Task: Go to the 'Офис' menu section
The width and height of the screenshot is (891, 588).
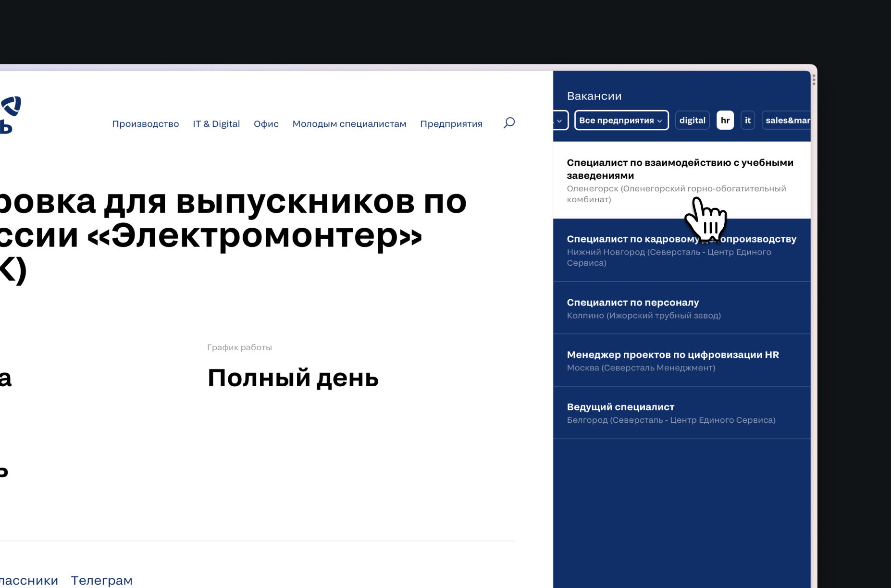Action: [x=266, y=124]
